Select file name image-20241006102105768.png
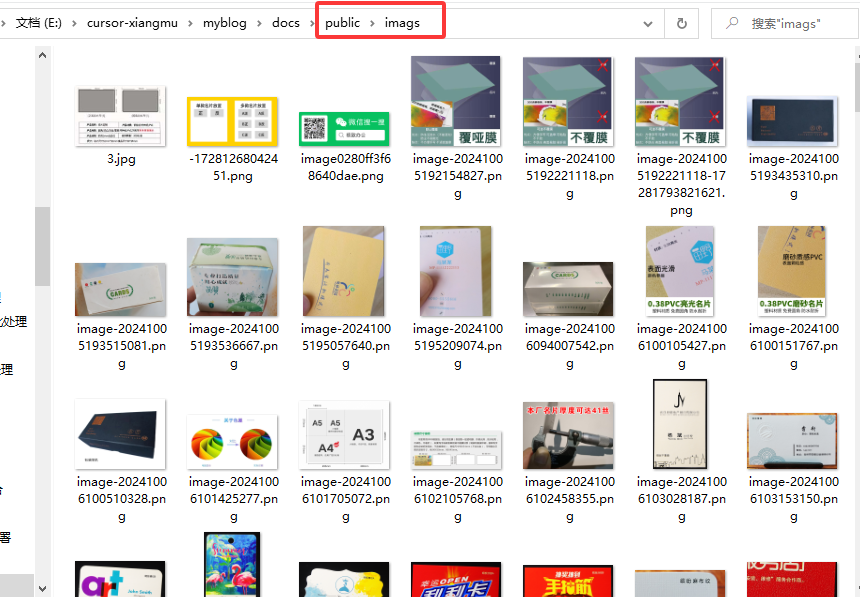 click(x=458, y=499)
